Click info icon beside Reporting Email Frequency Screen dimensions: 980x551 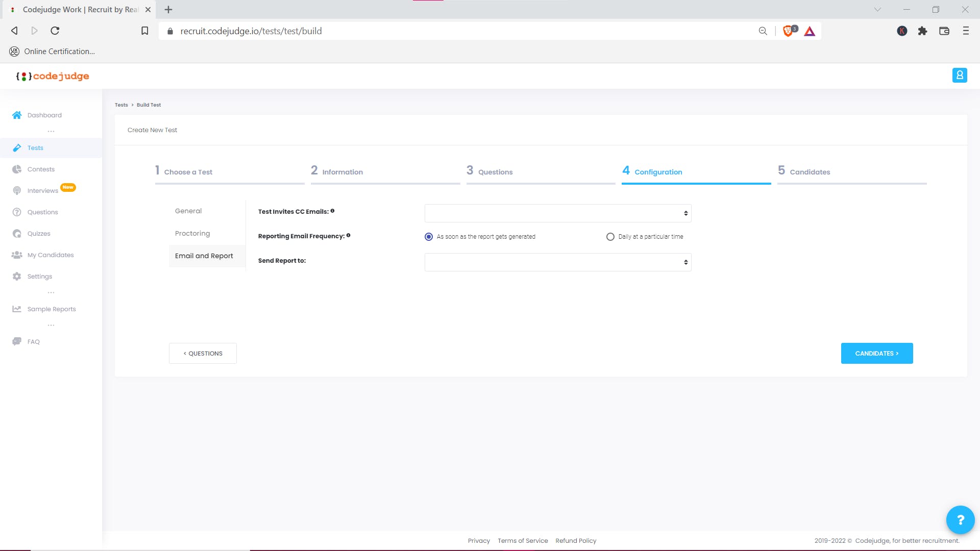[349, 236]
